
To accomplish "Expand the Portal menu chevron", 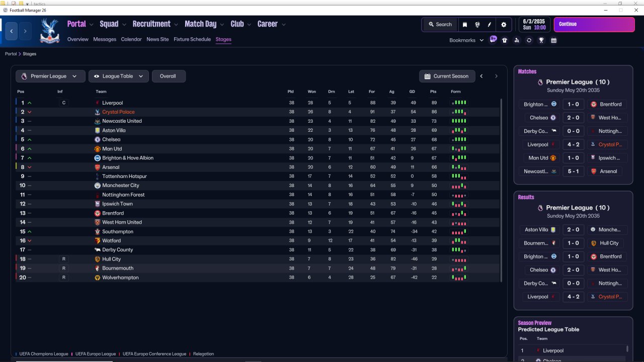I will (x=91, y=24).
